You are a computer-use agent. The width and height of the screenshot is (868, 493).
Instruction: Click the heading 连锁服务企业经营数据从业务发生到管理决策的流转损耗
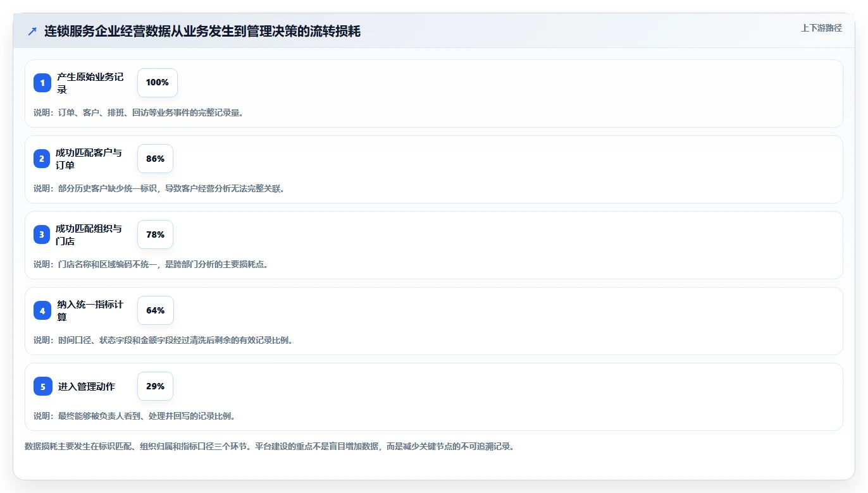(x=202, y=31)
